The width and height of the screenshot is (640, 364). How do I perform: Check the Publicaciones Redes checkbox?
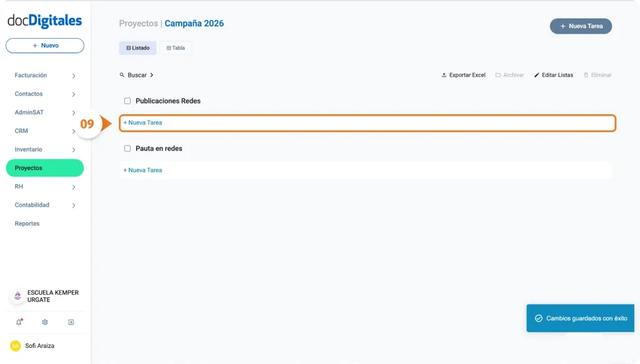coord(127,101)
